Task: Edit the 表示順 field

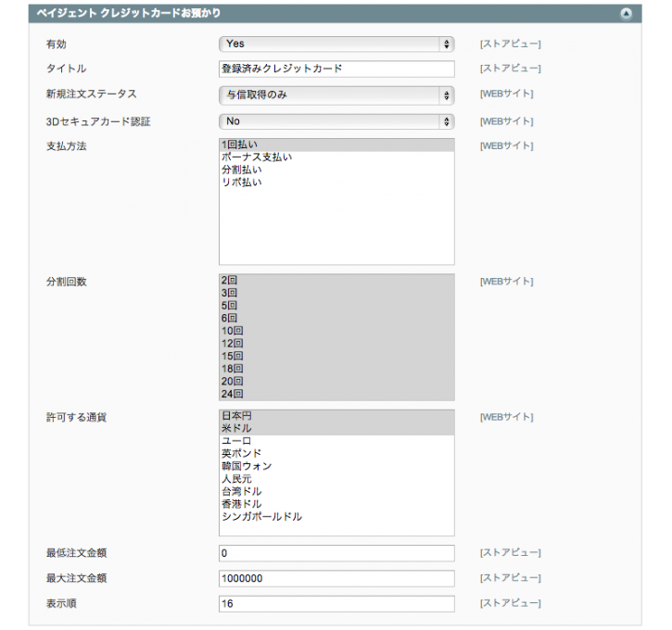Action: [336, 604]
